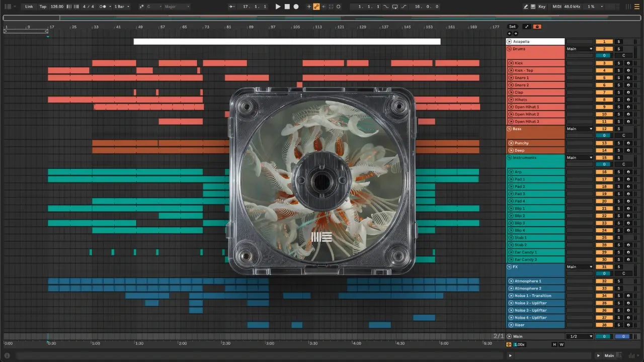Start playback with the Play button

278,7
